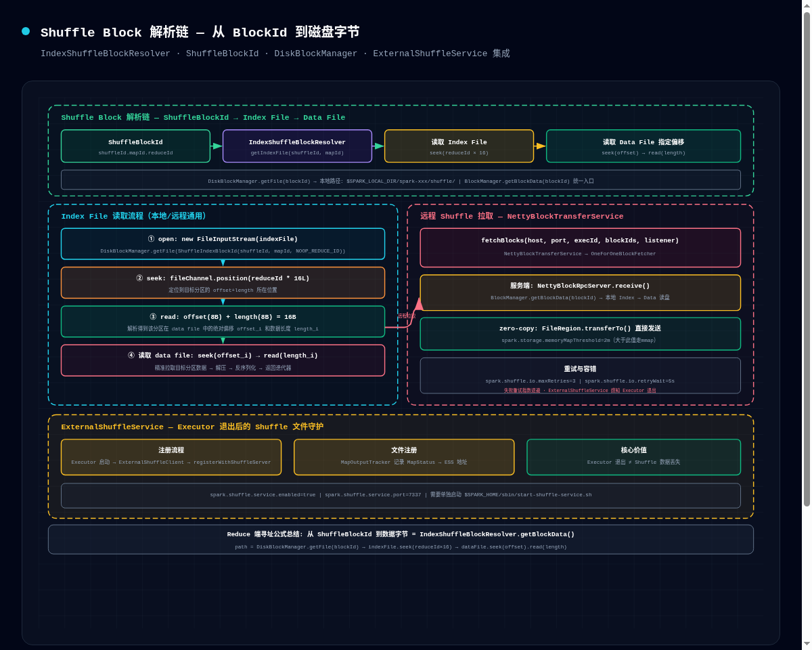Select the zero-copy FileRegion.transferTo() box
The height and width of the screenshot is (650, 812).
[580, 334]
